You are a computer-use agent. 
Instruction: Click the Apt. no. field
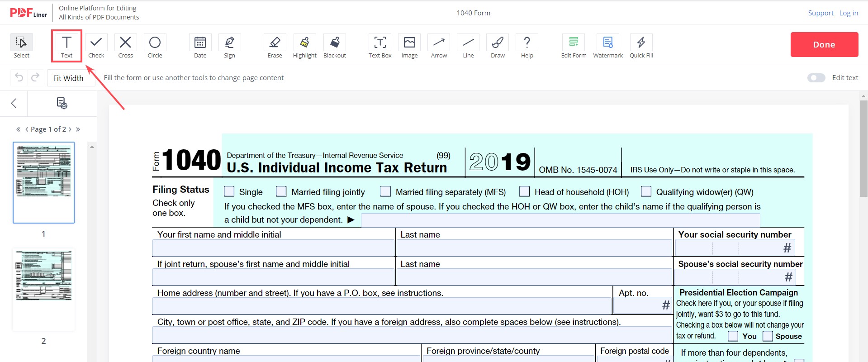click(642, 306)
